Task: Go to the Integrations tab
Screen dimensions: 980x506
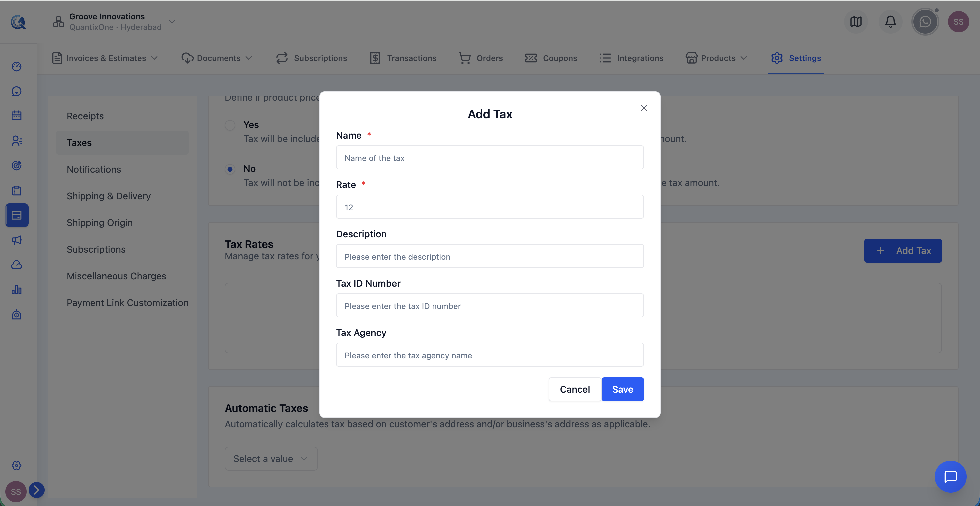Action: pos(631,58)
